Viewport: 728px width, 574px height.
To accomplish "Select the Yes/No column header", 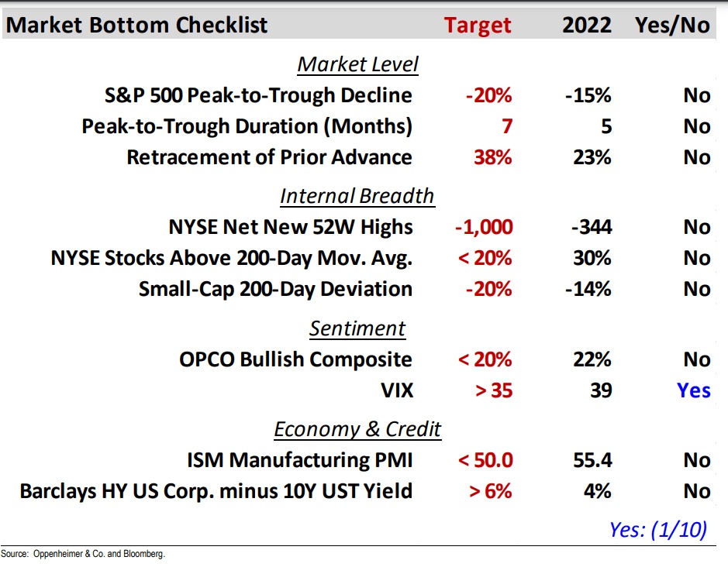I will tap(671, 25).
